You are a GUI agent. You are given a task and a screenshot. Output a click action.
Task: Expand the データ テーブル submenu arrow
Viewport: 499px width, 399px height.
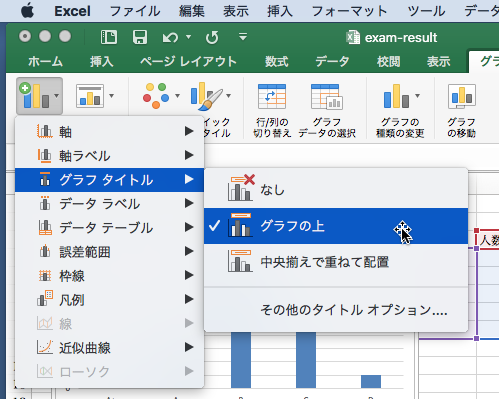(x=189, y=227)
